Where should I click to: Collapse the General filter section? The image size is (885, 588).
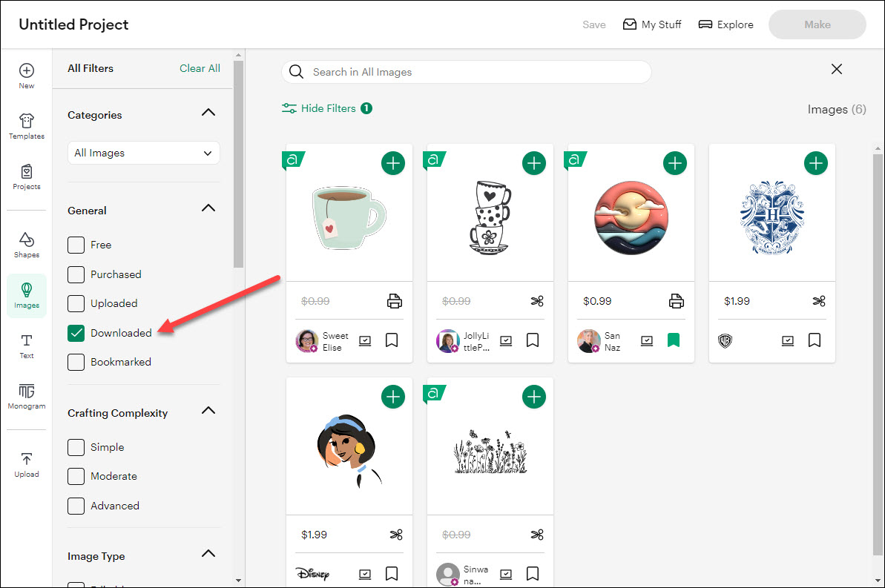point(208,208)
